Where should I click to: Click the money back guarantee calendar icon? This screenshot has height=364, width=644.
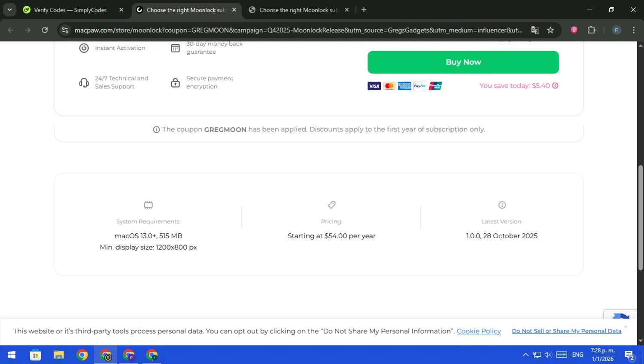pos(175,48)
